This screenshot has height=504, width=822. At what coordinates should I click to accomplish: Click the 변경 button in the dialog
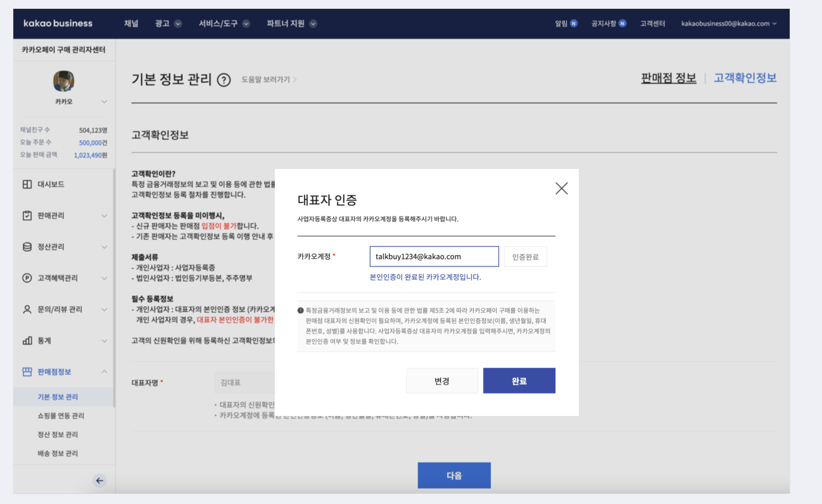pyautogui.click(x=442, y=381)
